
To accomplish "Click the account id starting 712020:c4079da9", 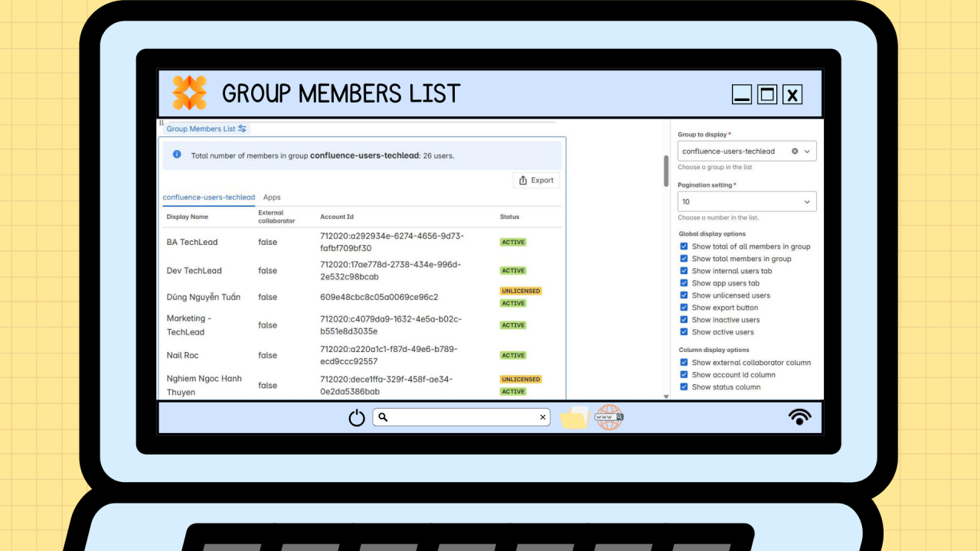I will [391, 325].
